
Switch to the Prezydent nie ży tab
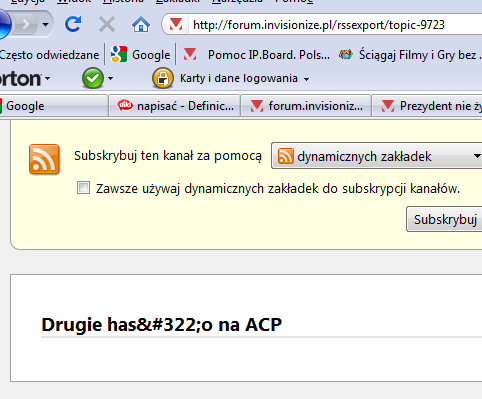pyautogui.click(x=427, y=106)
